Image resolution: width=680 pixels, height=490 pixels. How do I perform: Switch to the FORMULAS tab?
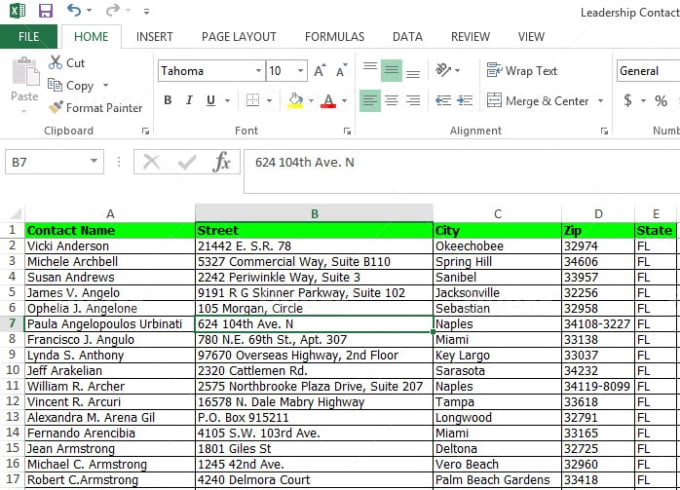pyautogui.click(x=334, y=37)
